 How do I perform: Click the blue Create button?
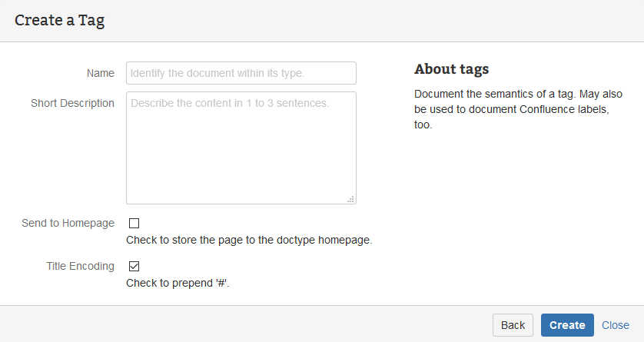point(567,325)
